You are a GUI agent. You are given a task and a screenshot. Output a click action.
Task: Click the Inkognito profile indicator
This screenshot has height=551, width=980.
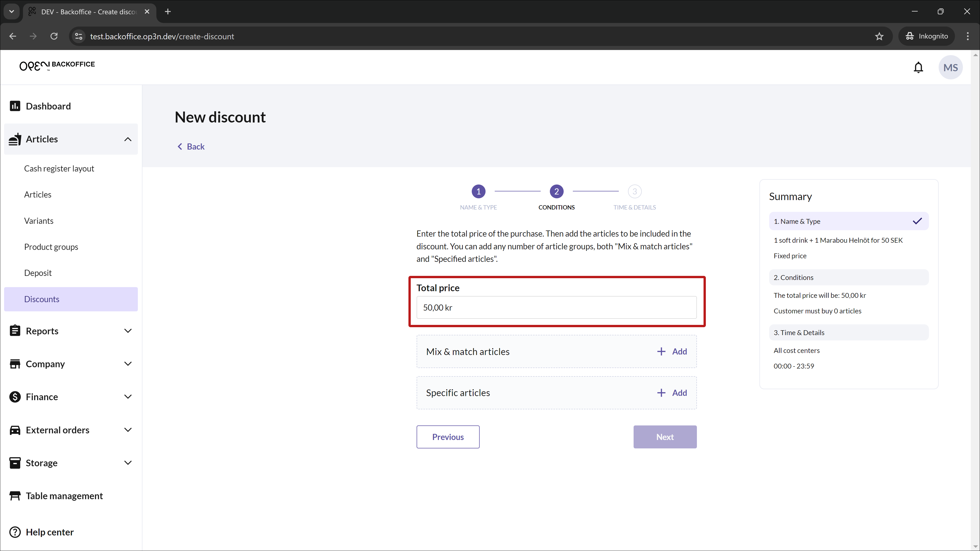[x=927, y=36]
